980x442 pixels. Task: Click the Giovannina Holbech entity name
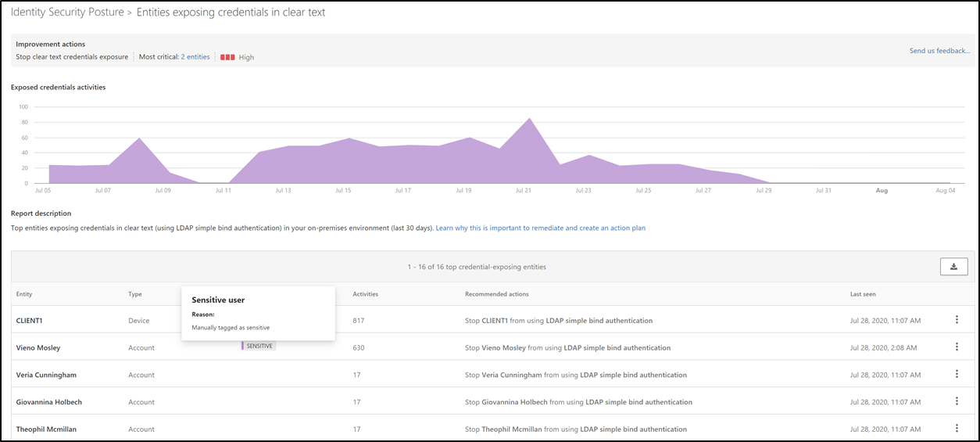coord(49,402)
